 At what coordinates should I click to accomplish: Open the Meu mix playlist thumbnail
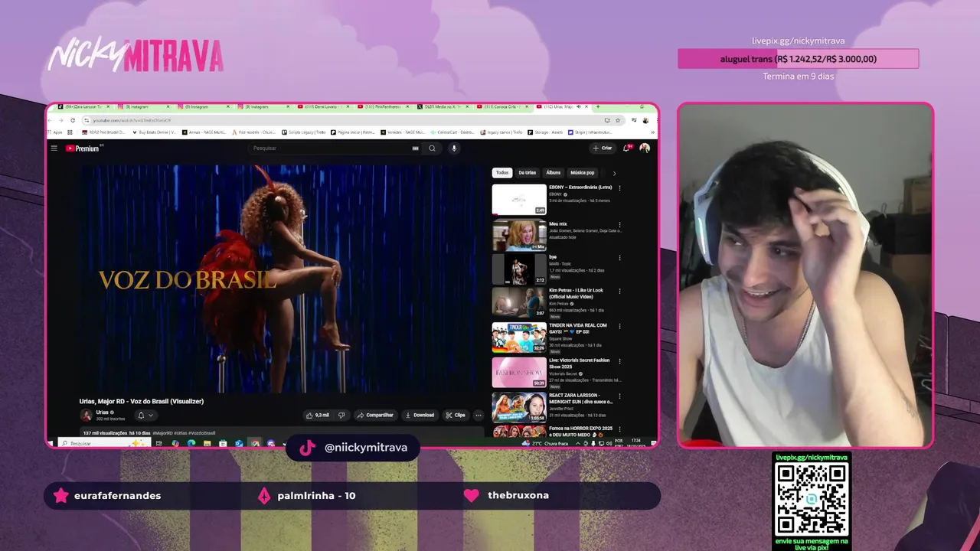(519, 236)
